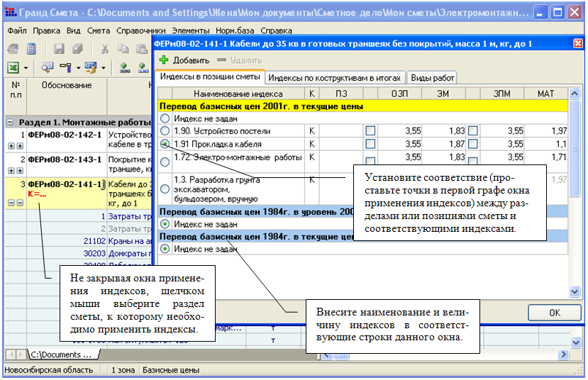The width and height of the screenshot is (588, 380).
Task: Switch to Виды работ tab
Action: tap(433, 78)
